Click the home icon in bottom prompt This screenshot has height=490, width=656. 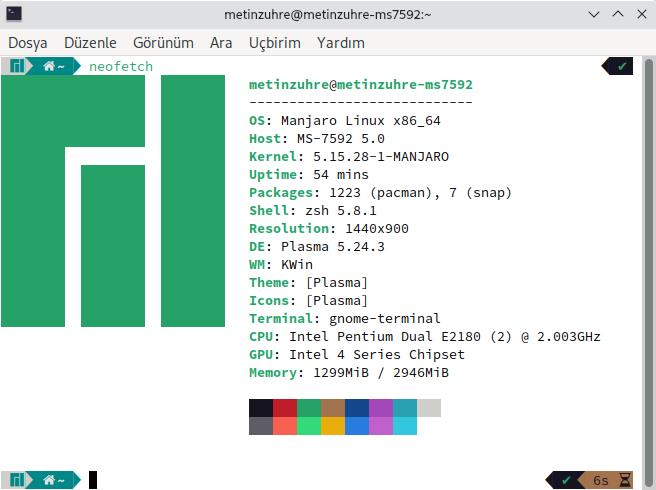coord(49,480)
